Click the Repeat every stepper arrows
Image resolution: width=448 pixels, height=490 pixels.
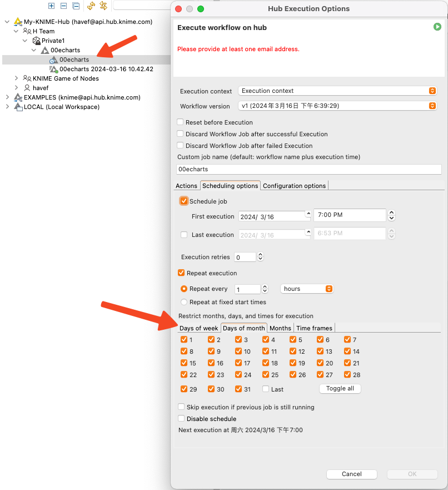coord(265,289)
